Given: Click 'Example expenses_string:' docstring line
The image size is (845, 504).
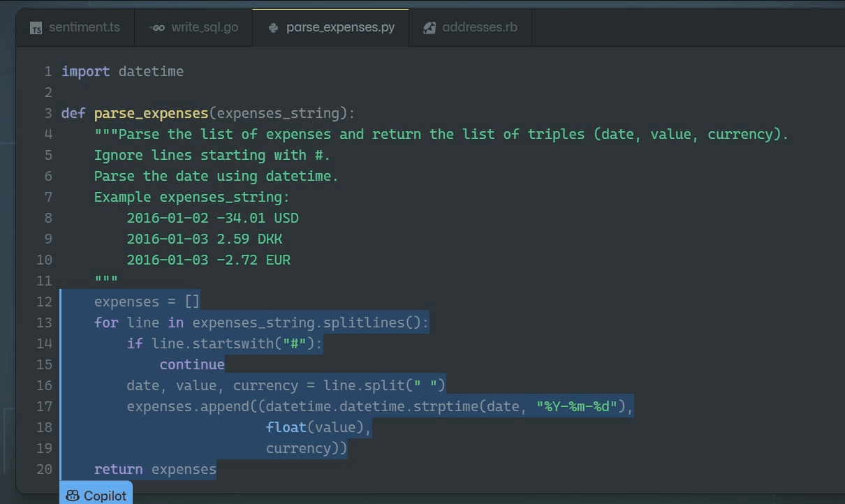Looking at the screenshot, I should [x=192, y=197].
